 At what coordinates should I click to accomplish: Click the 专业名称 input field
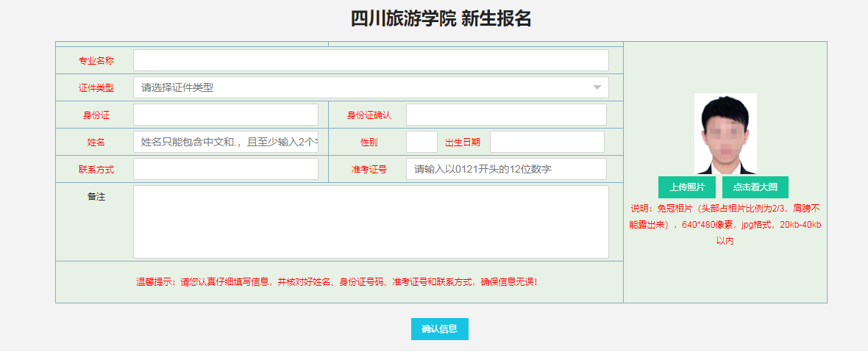pos(371,60)
